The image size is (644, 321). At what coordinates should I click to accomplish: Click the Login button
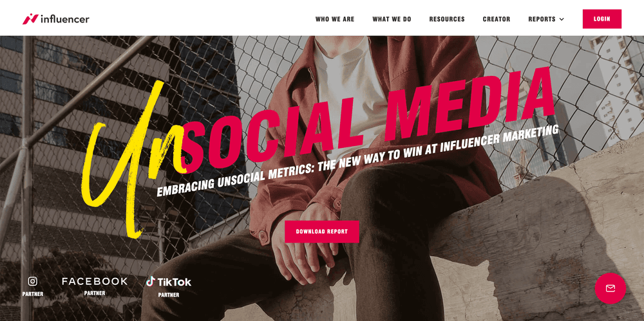pyautogui.click(x=601, y=19)
